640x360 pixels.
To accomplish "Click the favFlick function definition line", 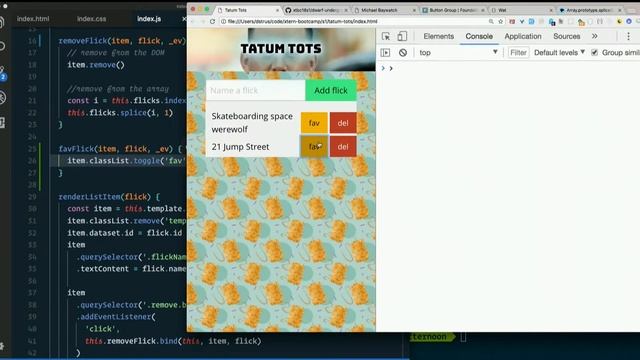I will click(120, 149).
